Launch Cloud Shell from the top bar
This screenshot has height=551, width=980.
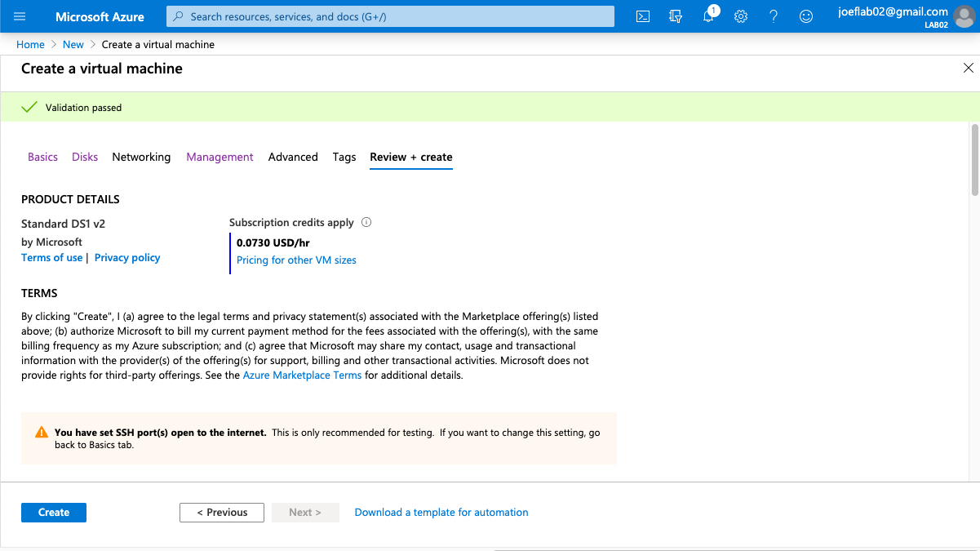[643, 16]
